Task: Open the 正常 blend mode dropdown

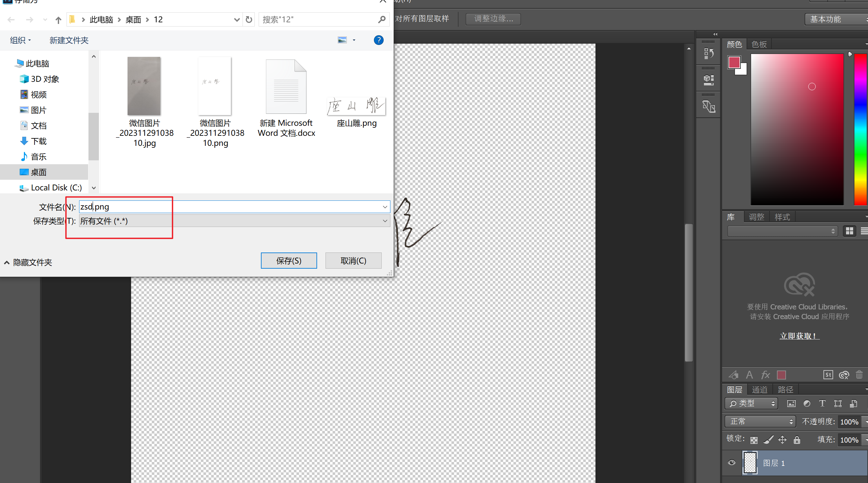Action: coord(760,421)
